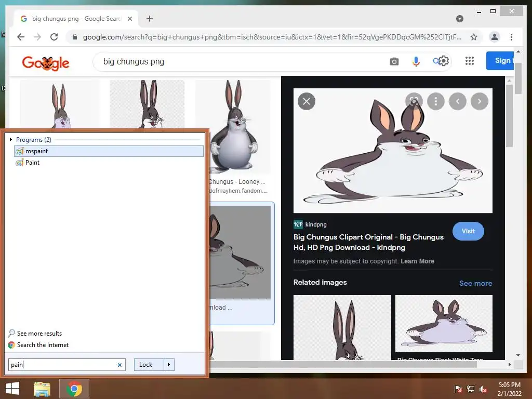532x399 pixels.
Task: View site info via the padlock icon
Action: tap(75, 37)
